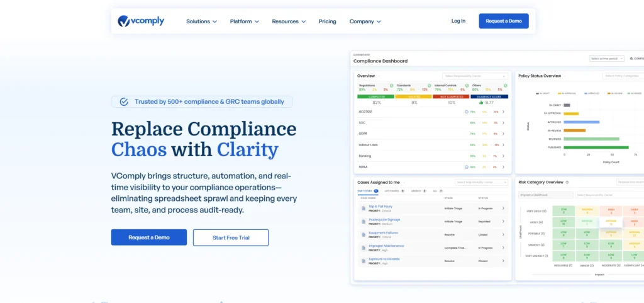The image size is (644, 303).
Task: Click the Configure search icon in dashboard header
Action: 631,59
